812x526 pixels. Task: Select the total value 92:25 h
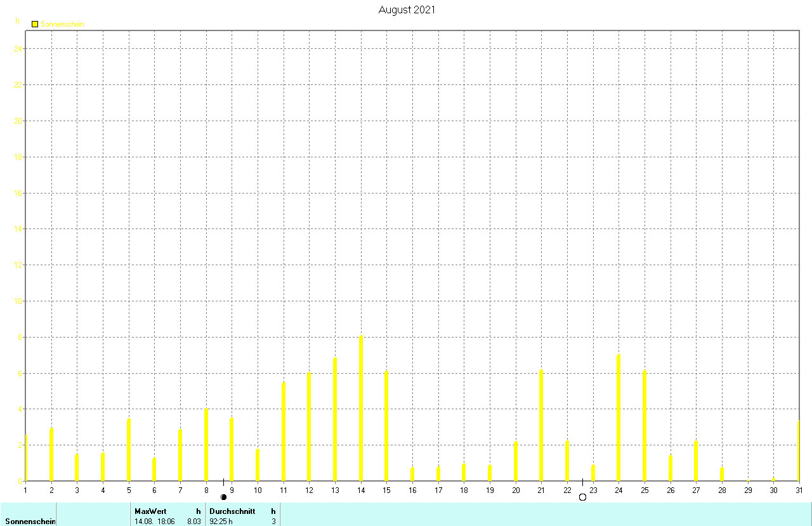[x=221, y=522]
